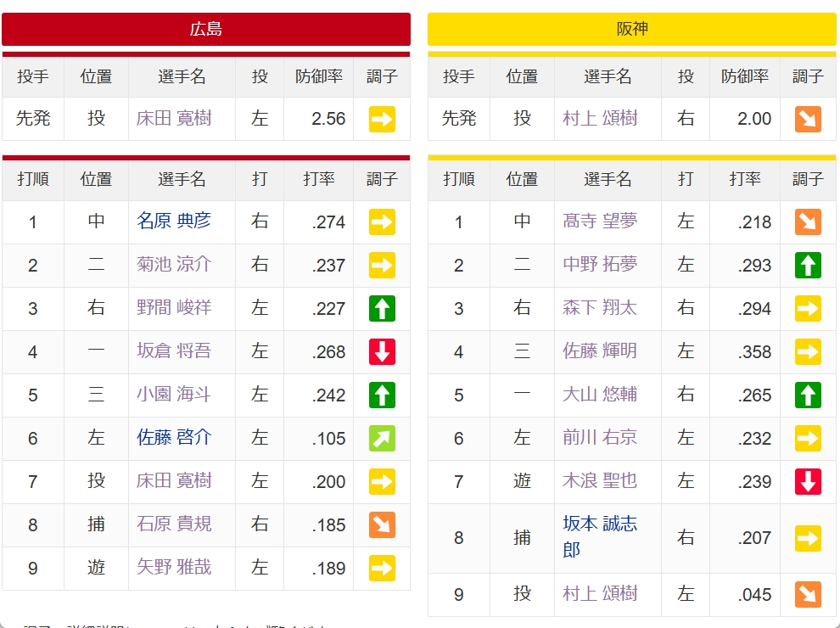Click 打率 column header in 広島 batting table
840x628 pixels.
coord(319,179)
